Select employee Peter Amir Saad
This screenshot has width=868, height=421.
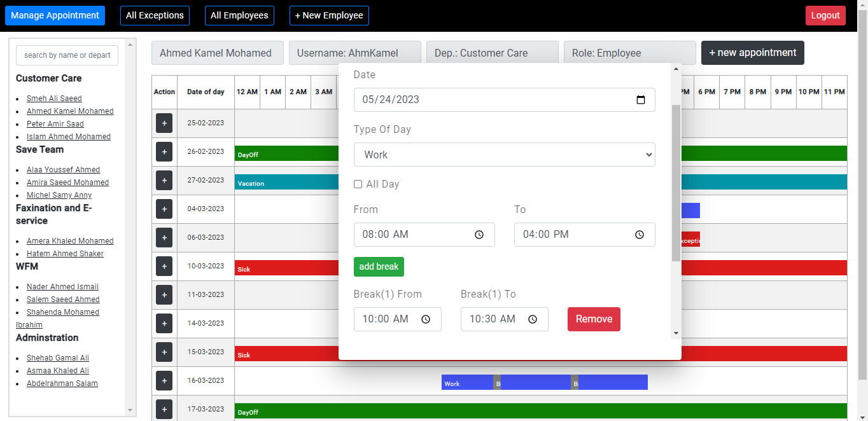[55, 124]
